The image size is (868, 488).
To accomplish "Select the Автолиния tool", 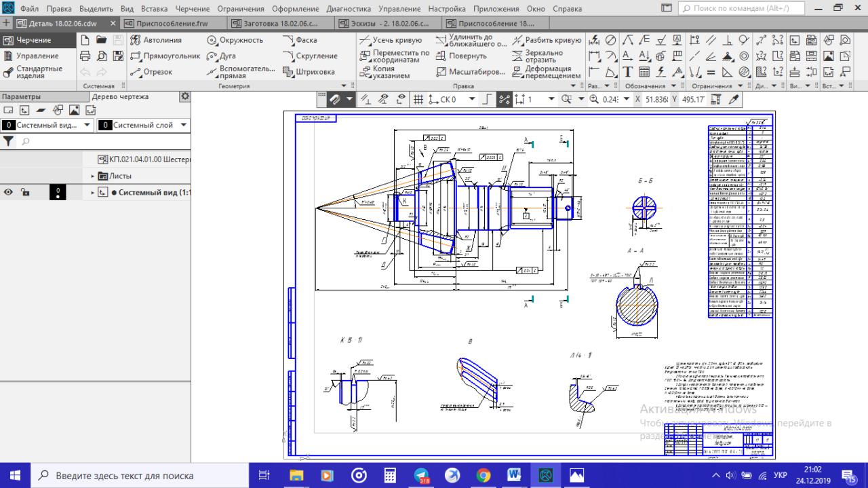I will tap(156, 40).
